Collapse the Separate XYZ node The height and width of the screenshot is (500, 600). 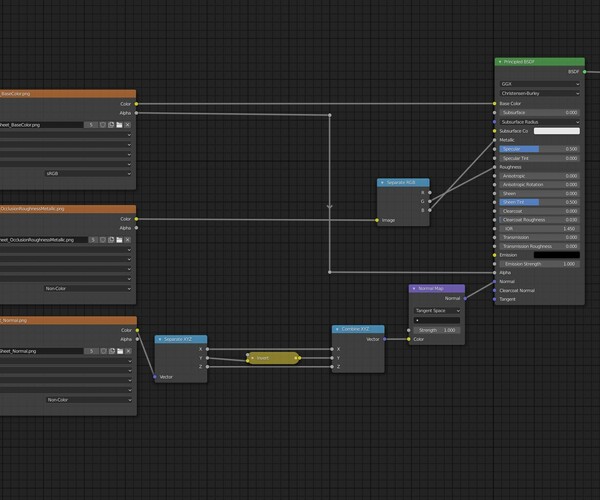click(x=160, y=339)
